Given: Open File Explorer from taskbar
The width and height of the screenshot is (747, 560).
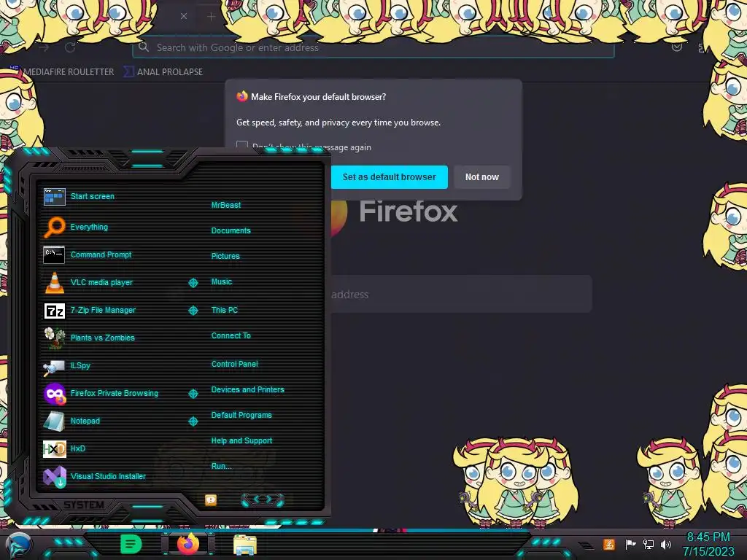Looking at the screenshot, I should 245,545.
